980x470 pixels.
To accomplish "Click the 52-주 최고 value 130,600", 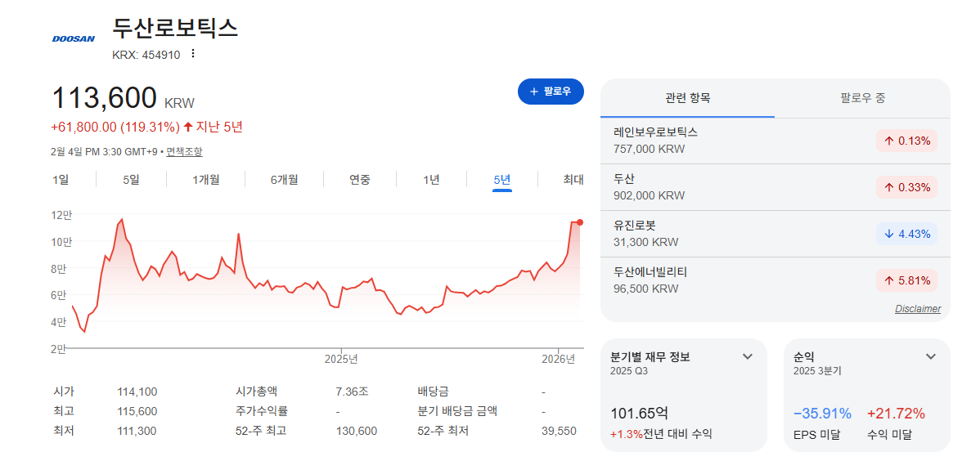I will coord(356,431).
